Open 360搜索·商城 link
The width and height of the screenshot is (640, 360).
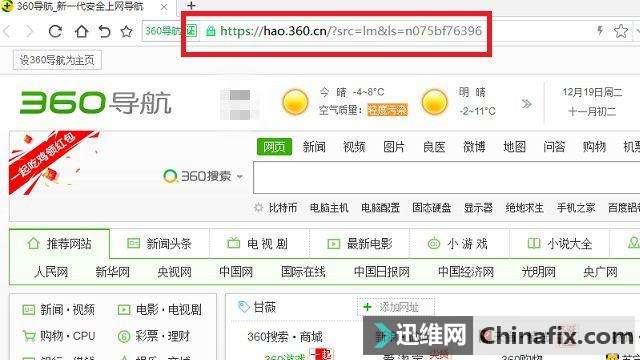285,337
